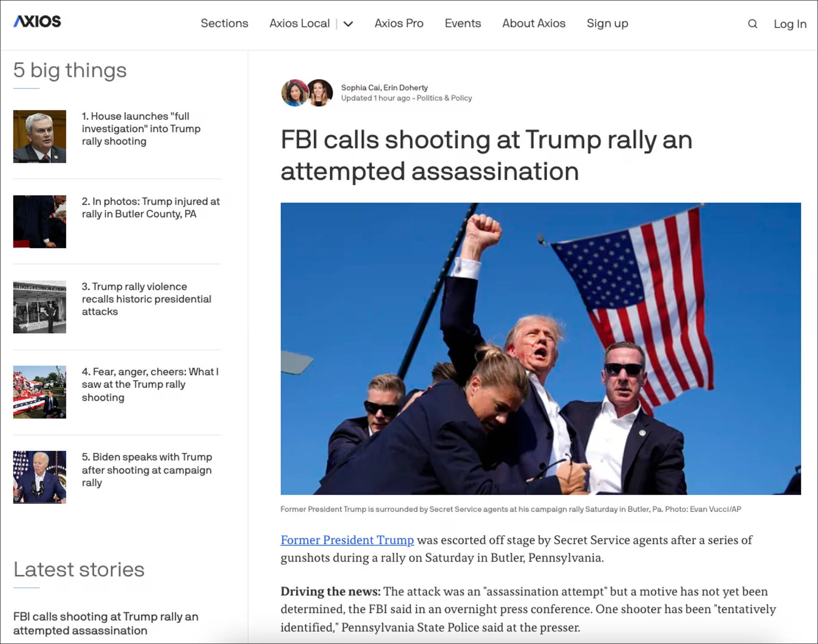Viewport: 818px width, 644px height.
Task: Open Biden speaks with Trump story
Action: click(x=146, y=469)
